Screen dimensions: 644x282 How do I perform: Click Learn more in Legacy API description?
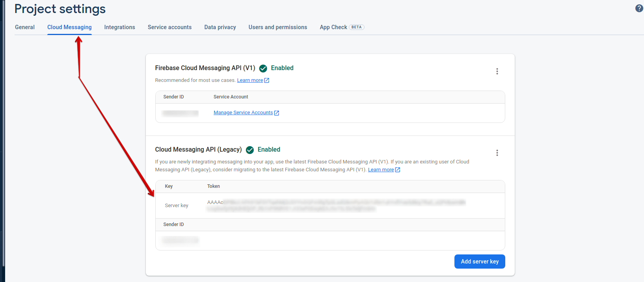[x=381, y=170]
